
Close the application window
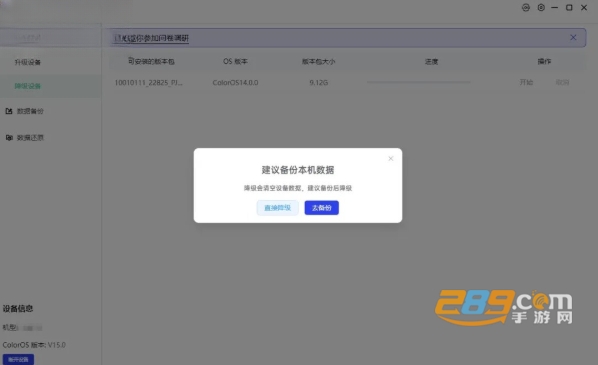click(x=584, y=8)
